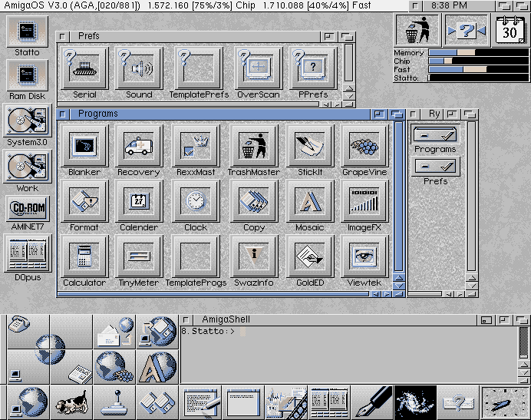Launch TrashMaster in Programs window
Screen dimensions: 531x420
[x=254, y=146]
